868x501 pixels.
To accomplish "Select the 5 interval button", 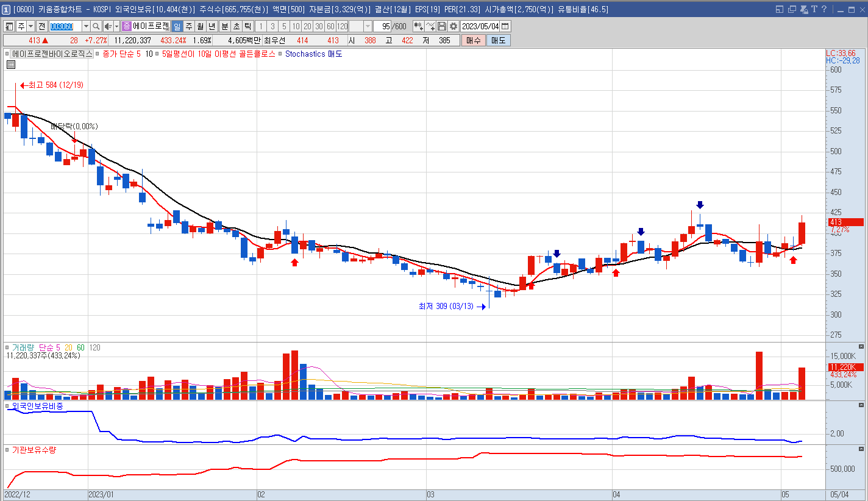I will (x=284, y=26).
